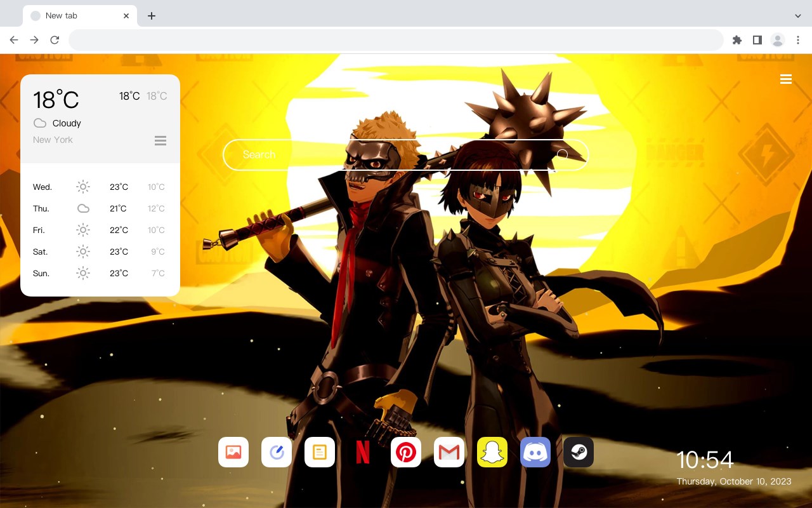Open the Discord shortcut
This screenshot has width=812, height=508.
coord(535,452)
